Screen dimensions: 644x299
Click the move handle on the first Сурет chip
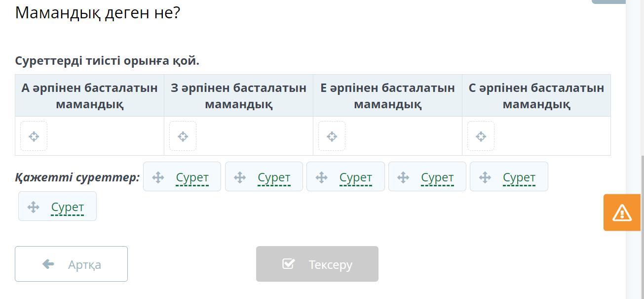[158, 177]
